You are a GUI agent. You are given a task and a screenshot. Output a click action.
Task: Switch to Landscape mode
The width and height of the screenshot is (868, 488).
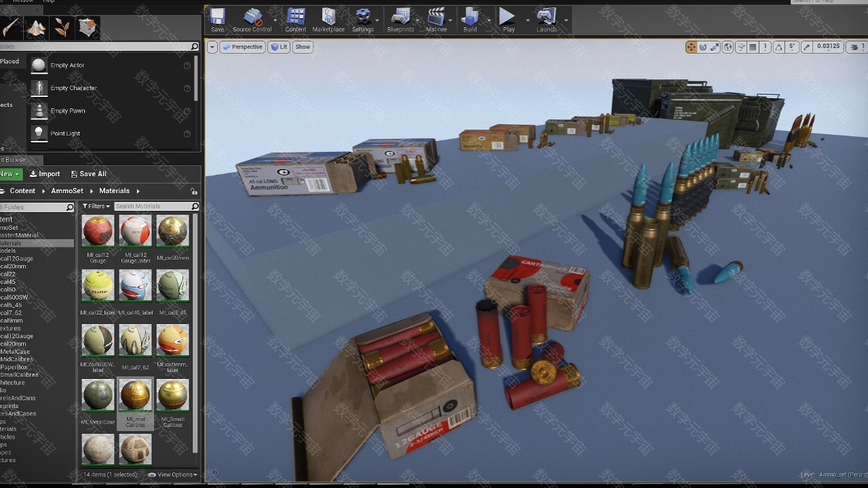[x=37, y=27]
